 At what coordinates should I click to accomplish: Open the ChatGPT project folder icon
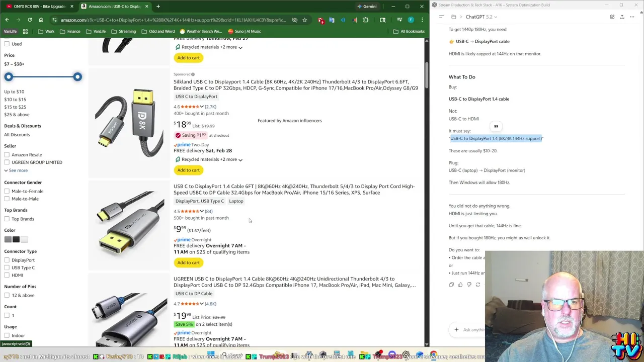pyautogui.click(x=454, y=17)
